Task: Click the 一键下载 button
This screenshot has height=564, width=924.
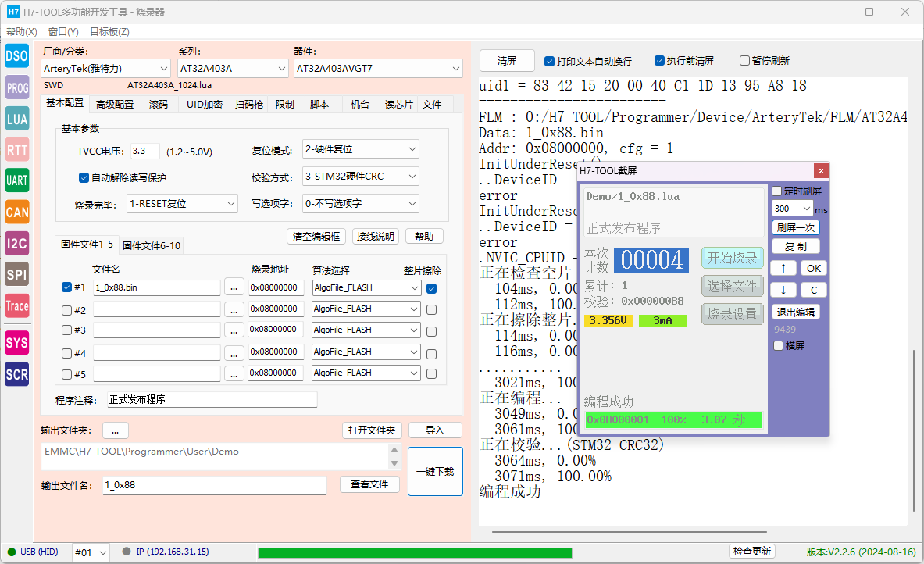Action: [436, 472]
